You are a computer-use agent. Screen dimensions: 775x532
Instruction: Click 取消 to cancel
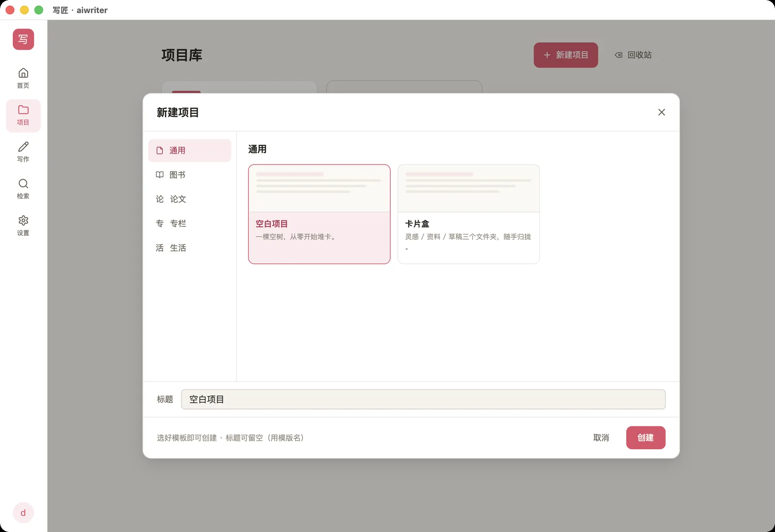tap(601, 438)
